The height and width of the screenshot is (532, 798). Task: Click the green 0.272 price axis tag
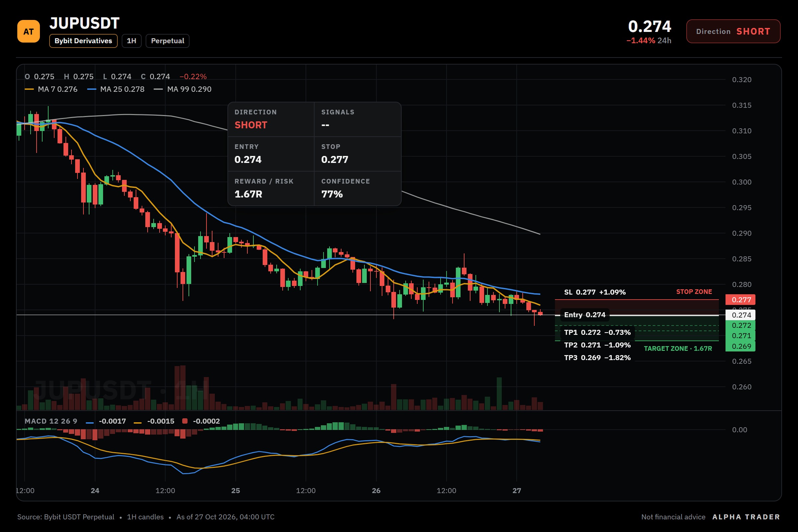coord(740,326)
